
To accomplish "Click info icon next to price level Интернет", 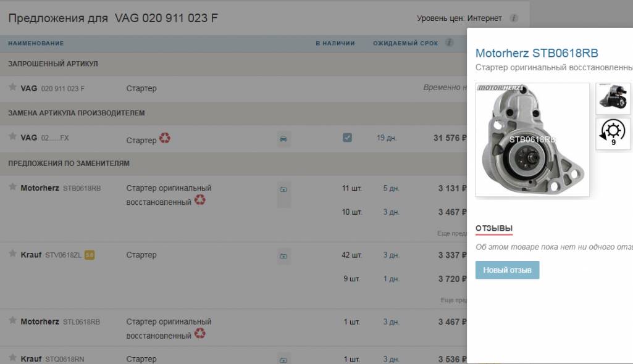I will [x=514, y=19].
